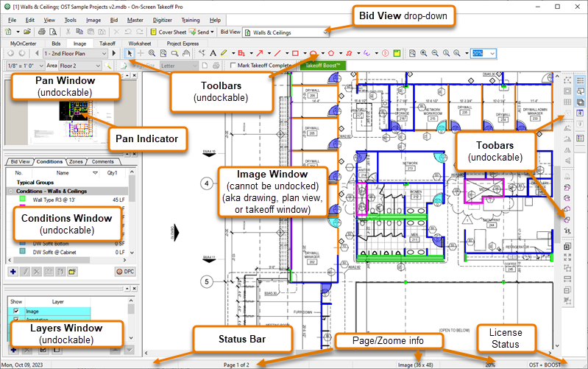Close the Pan Window with its X button
This screenshot has height=369, width=588.
[134, 75]
